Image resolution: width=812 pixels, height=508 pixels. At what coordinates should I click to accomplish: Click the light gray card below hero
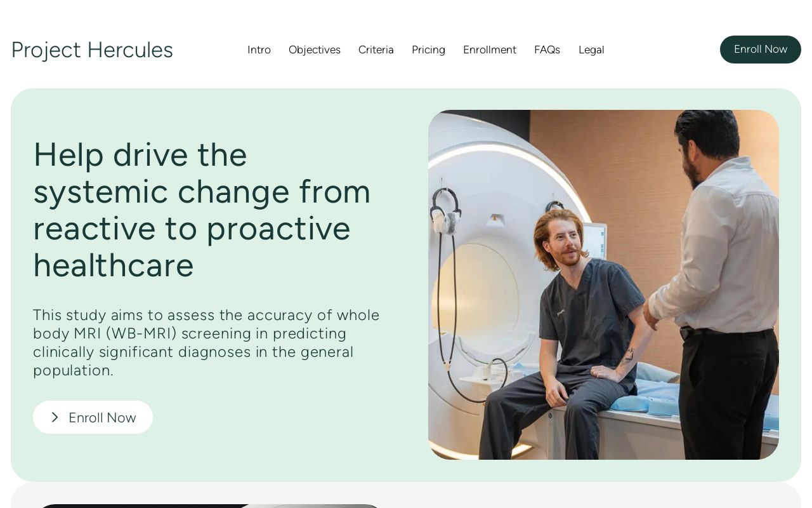(406, 495)
